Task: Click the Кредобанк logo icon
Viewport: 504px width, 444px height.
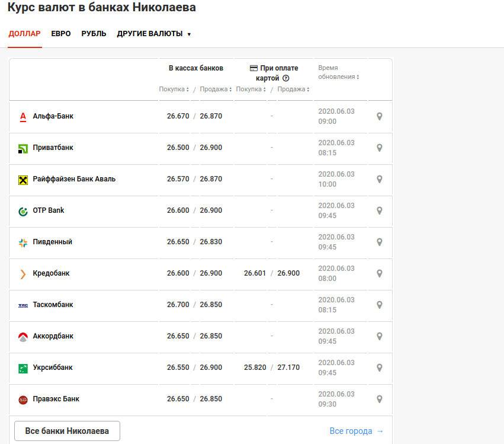Action: [23, 274]
